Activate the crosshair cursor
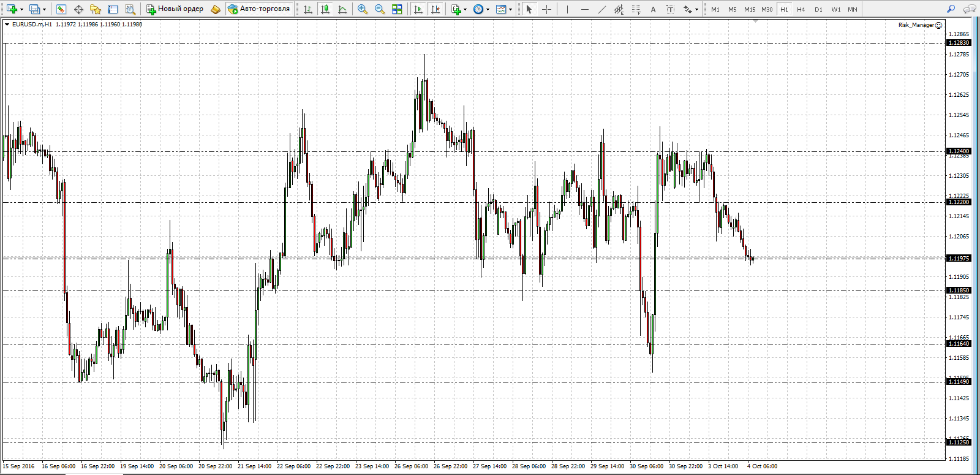Image resolution: width=980 pixels, height=475 pixels. (546, 9)
